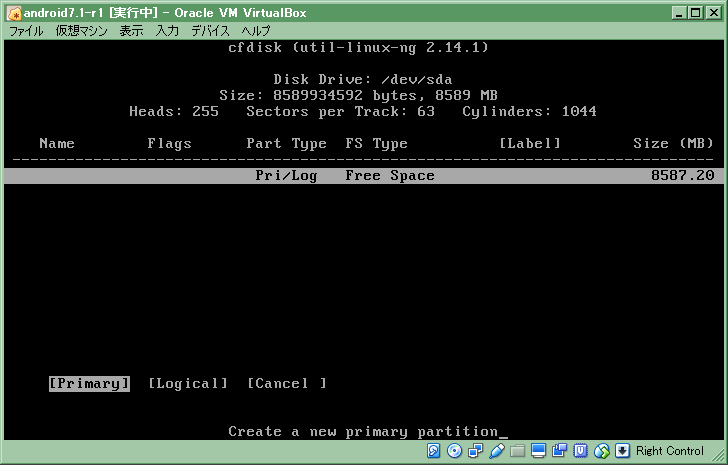Open the ヘルプ menu

coord(256,31)
